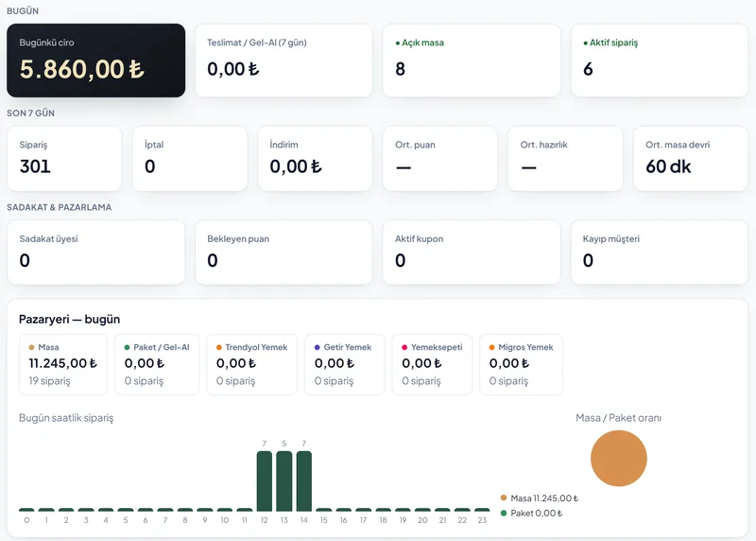Click the Teslimat / Gel-Al (7 gün) card
This screenshot has width=756, height=541.
284,61
